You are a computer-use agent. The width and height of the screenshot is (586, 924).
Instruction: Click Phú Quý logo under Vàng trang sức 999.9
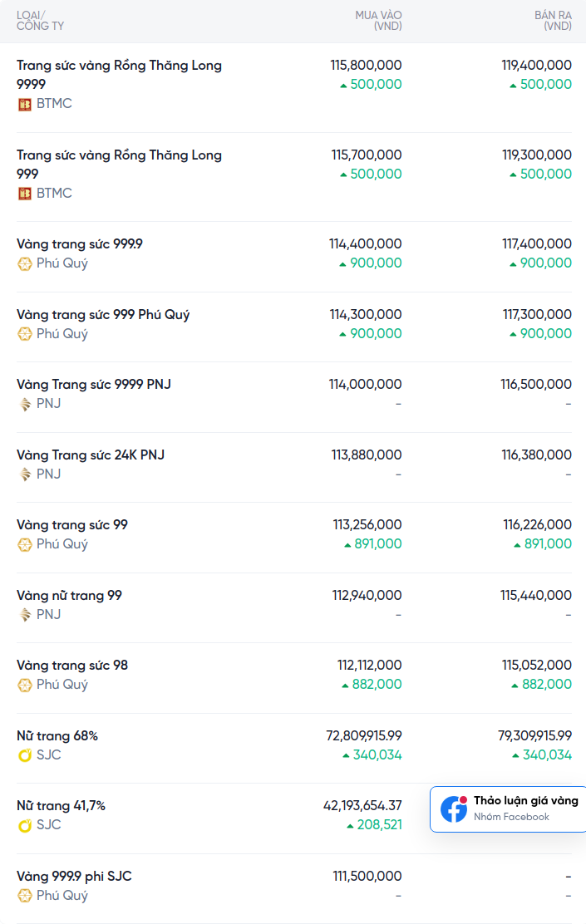tap(25, 263)
